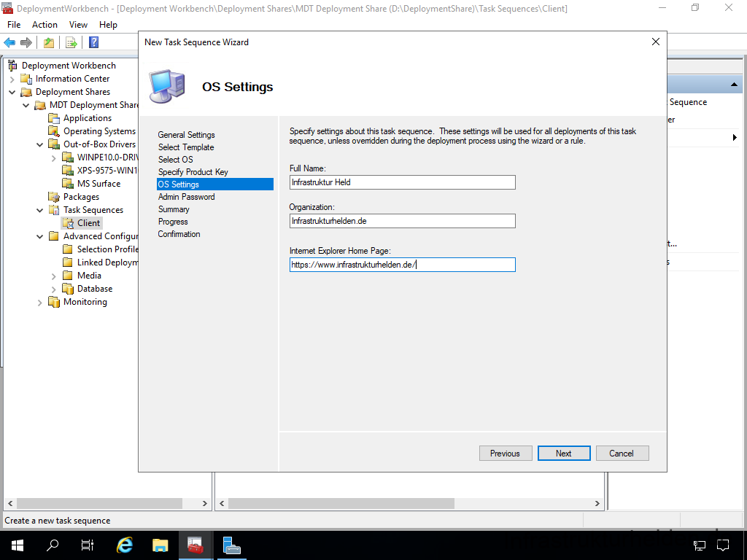Click the Deployment Workbench toolbox taskbar icon

(x=196, y=545)
